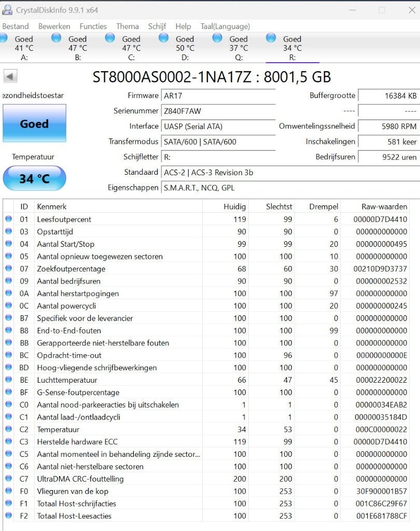Click status icon of Aantal herstartpogingen row
420x531 pixels.
(x=8, y=293)
